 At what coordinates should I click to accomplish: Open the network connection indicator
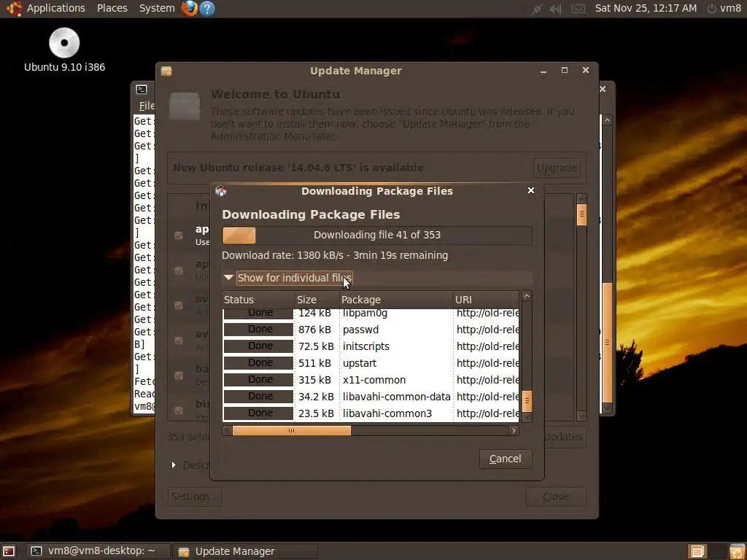point(537,9)
